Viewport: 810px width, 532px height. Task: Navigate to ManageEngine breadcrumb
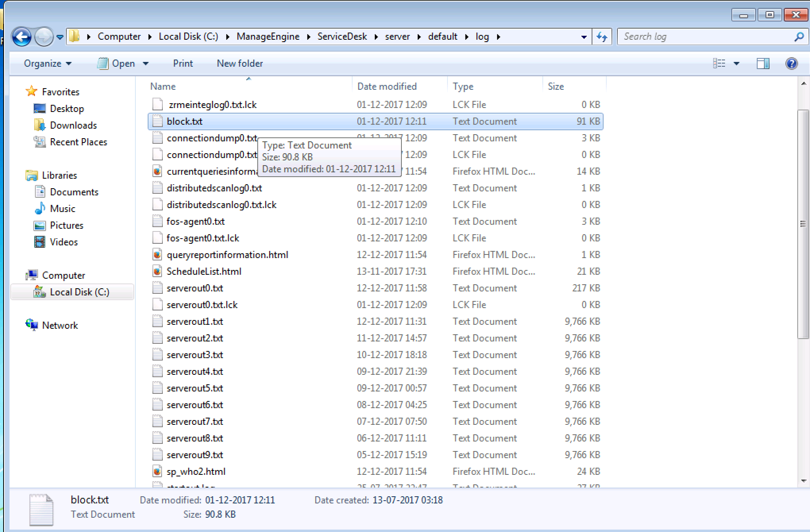[x=268, y=37]
